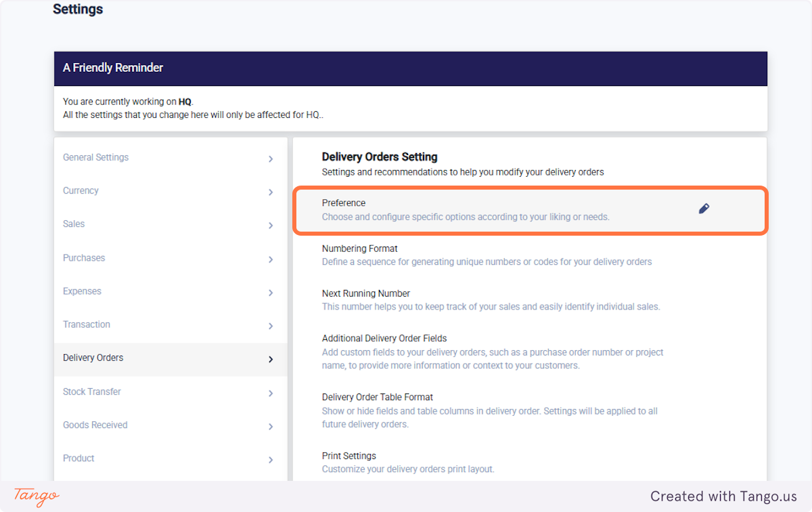Expand the Transaction chevron arrow
The height and width of the screenshot is (512, 812).
pos(271,326)
